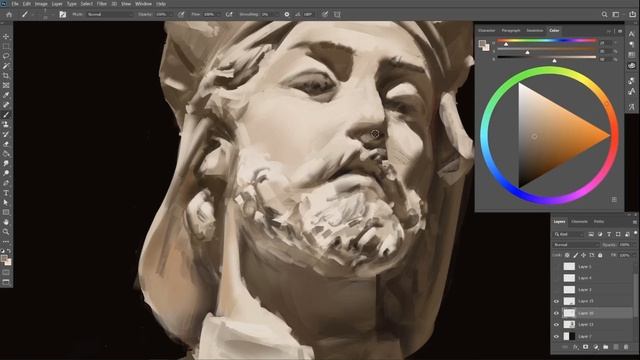Select the Clone Stamp tool
Viewport: 640px width, 360px height.
6,124
